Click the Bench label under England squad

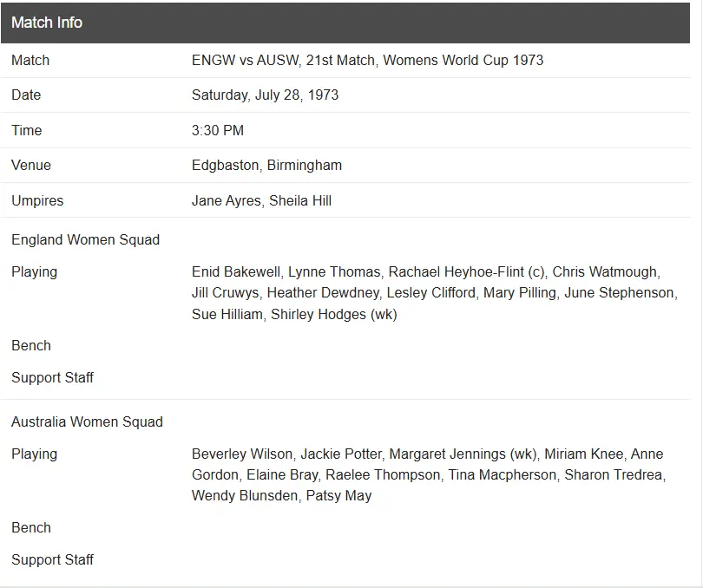coord(31,345)
